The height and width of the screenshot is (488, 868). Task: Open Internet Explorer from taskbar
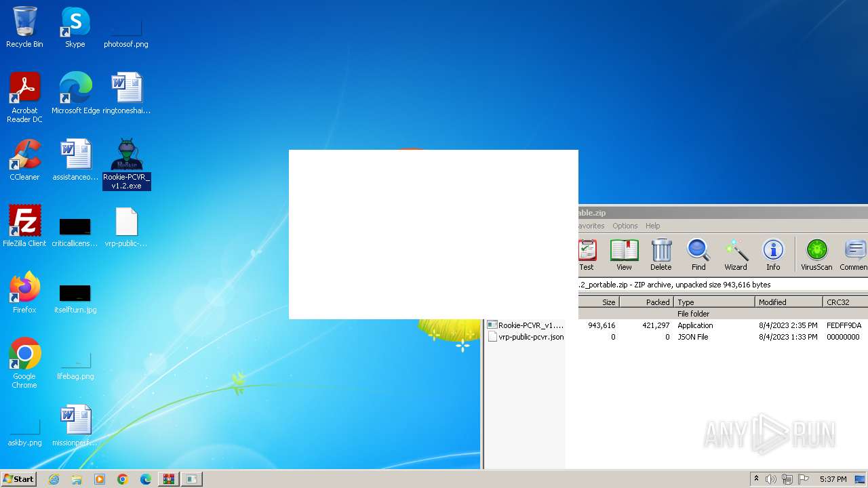[x=54, y=479]
